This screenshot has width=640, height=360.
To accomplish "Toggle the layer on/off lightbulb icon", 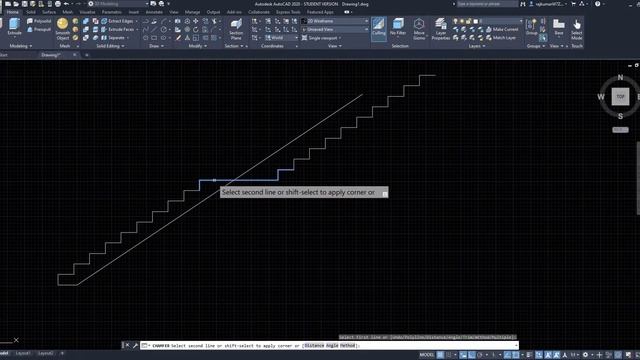I will (x=455, y=21).
